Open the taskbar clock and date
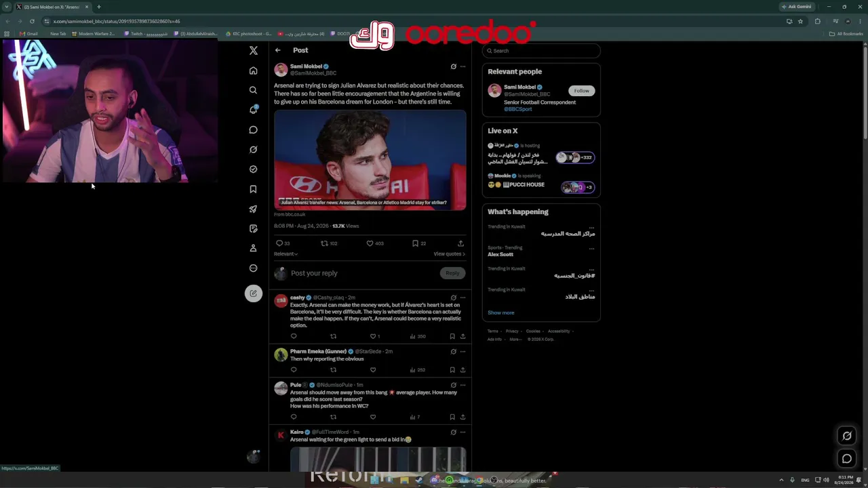This screenshot has height=488, width=868. click(844, 480)
